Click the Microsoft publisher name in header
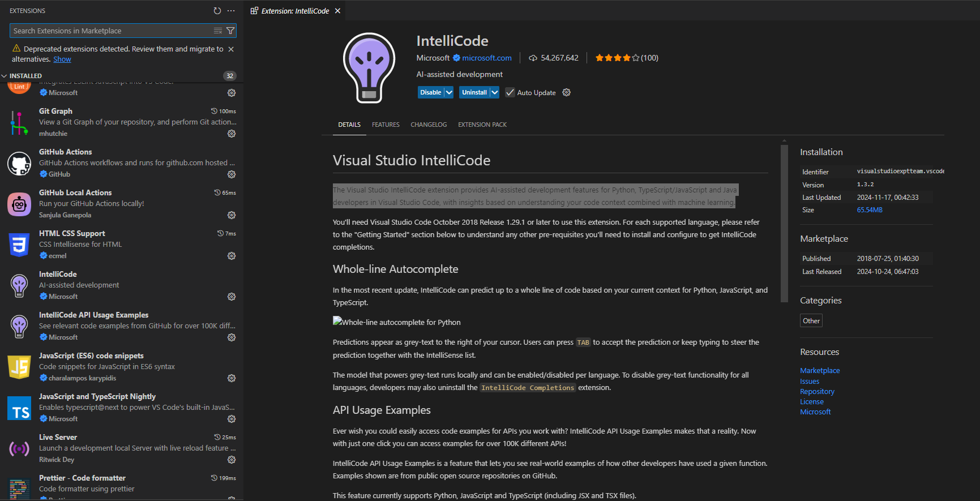The height and width of the screenshot is (501, 980). (x=433, y=58)
